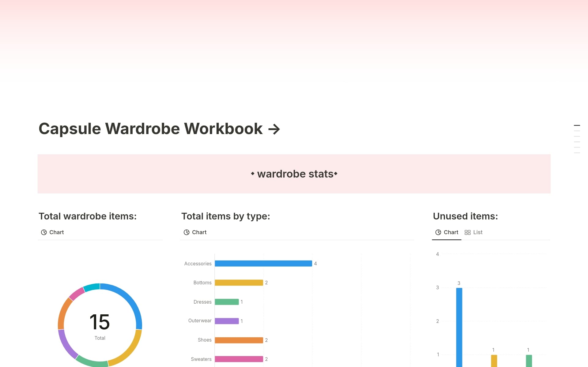The height and width of the screenshot is (367, 588).
Task: Click the pie chart icon beside Chart under Total wardrobe items
Action: coord(44,232)
